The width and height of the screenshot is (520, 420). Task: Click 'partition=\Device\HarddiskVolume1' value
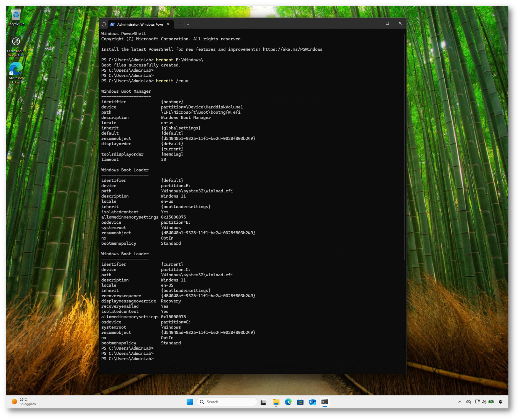[x=202, y=107]
